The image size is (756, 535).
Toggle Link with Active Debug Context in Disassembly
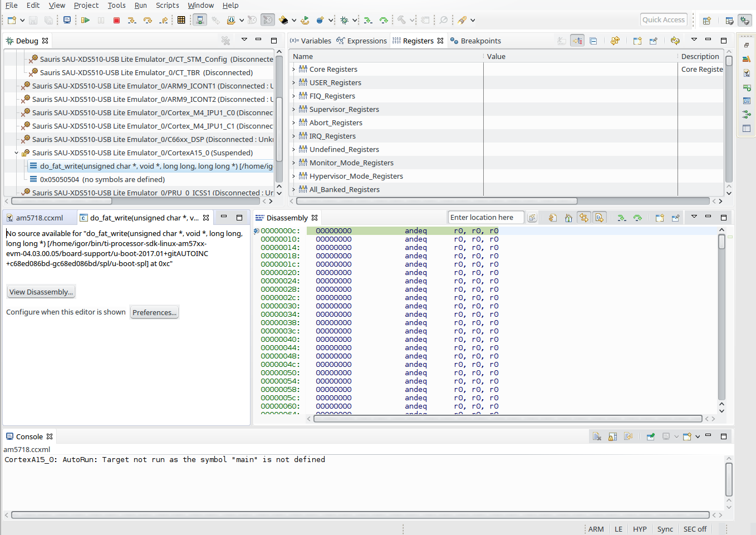pyautogui.click(x=584, y=218)
